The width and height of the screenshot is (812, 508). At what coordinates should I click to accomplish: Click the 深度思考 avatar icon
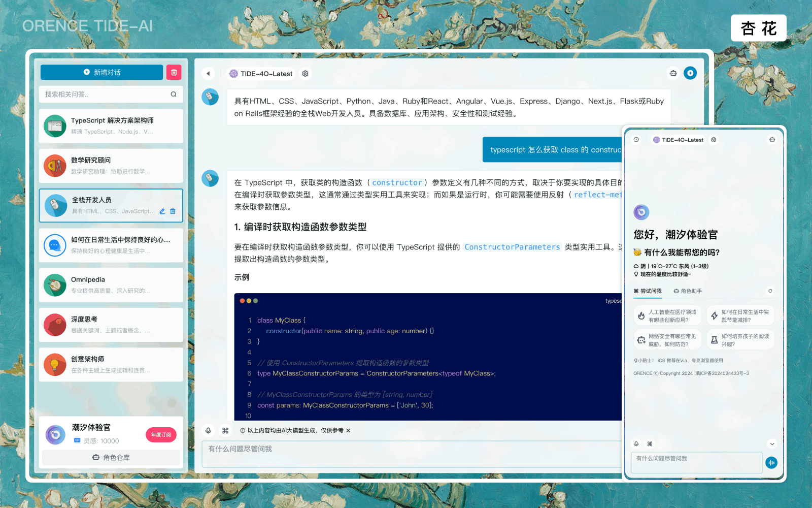coord(55,325)
